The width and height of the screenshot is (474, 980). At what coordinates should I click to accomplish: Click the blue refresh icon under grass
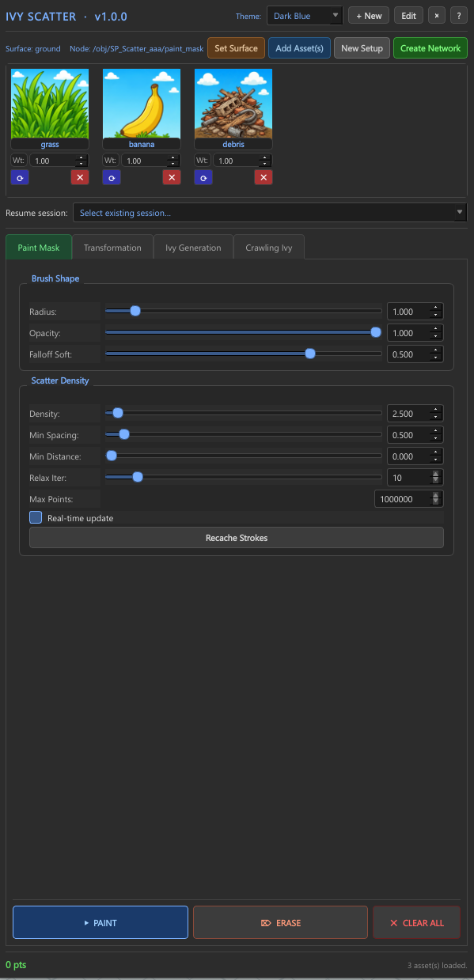tap(20, 178)
